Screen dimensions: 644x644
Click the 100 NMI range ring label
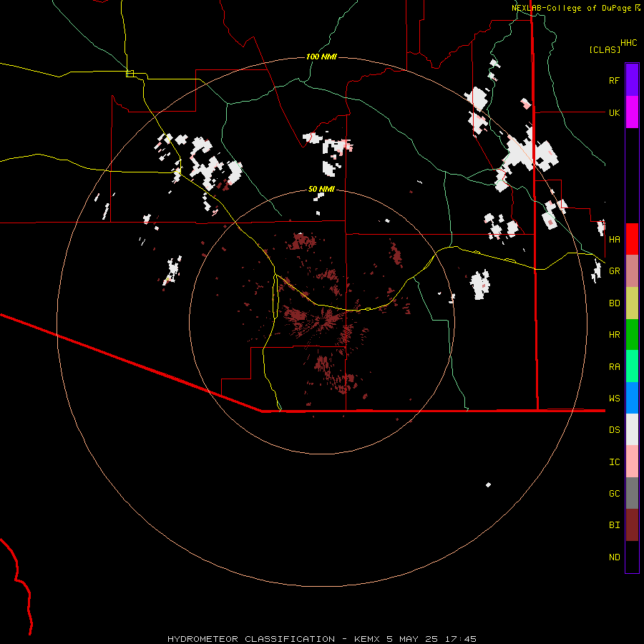pyautogui.click(x=321, y=57)
